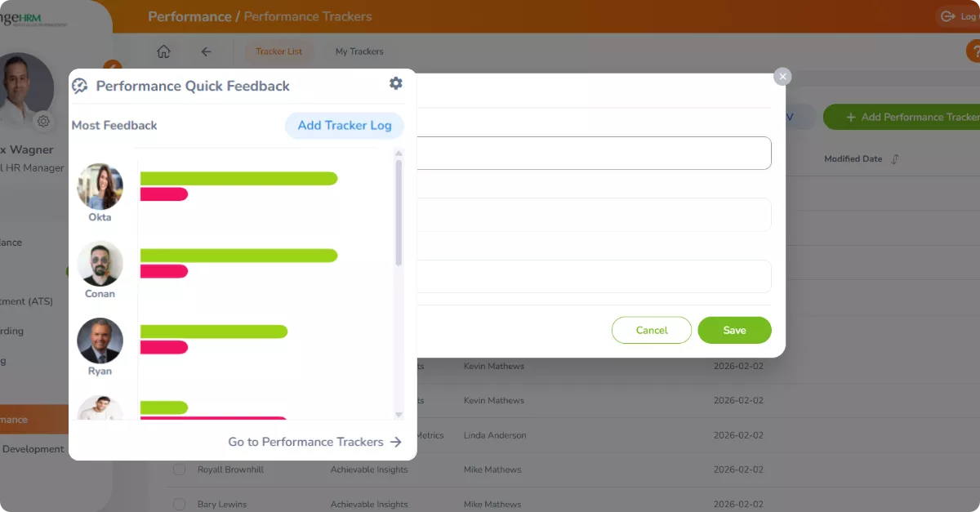This screenshot has height=512, width=980.
Task: Click the first input field in dialog
Action: pyautogui.click(x=593, y=153)
